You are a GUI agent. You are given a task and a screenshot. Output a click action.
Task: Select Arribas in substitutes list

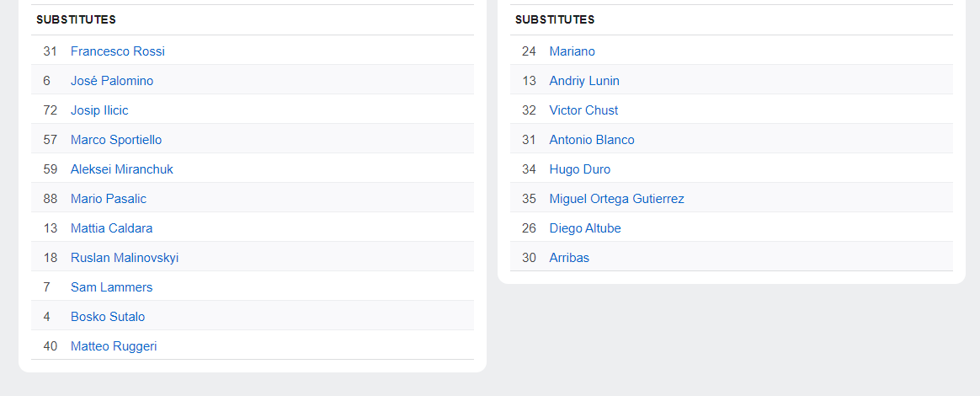(x=569, y=257)
